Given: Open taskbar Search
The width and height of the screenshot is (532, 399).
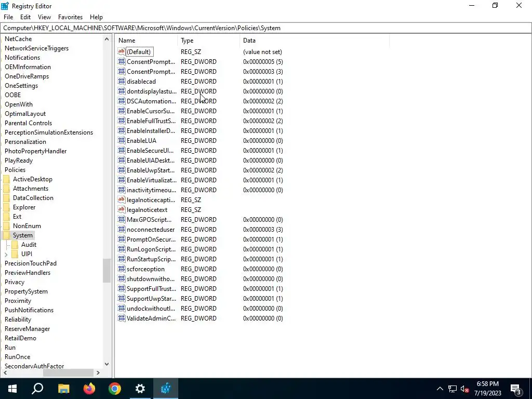Looking at the screenshot, I should [x=37, y=389].
